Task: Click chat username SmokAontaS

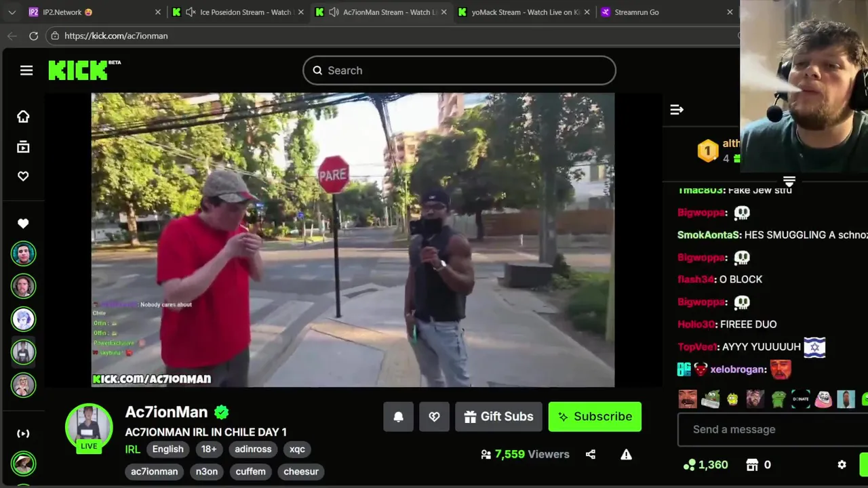Action: 708,235
